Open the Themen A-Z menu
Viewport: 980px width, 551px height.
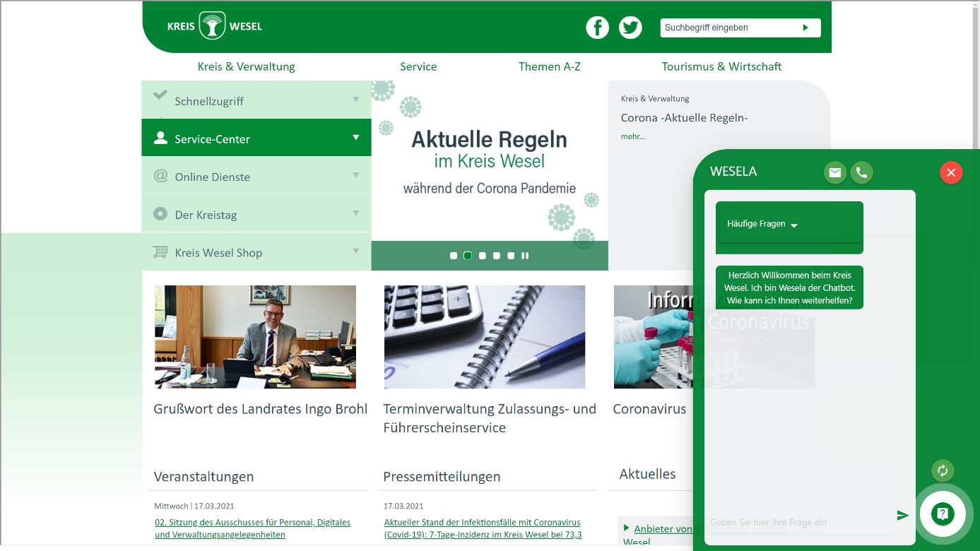550,66
